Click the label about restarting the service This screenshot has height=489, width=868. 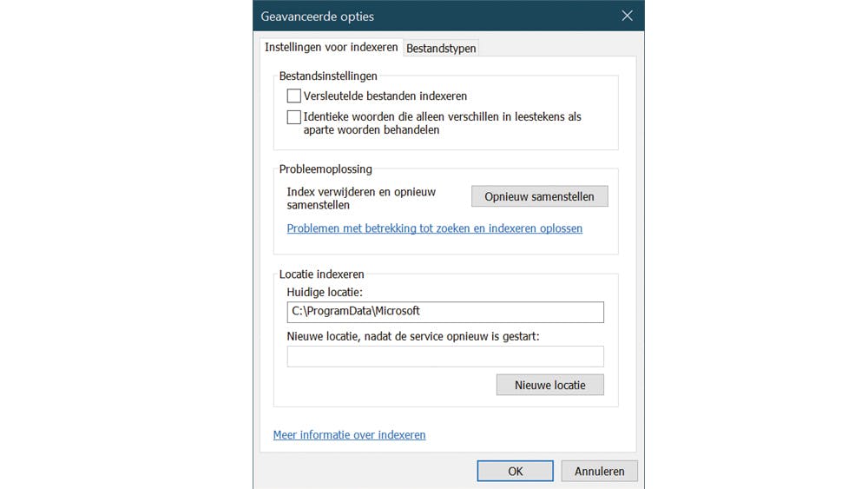[413, 336]
